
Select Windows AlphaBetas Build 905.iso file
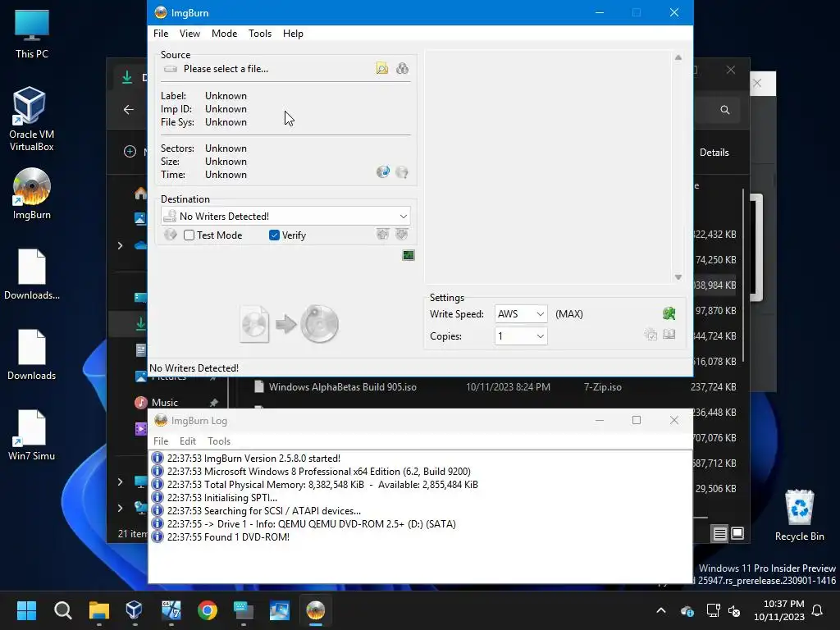tap(342, 387)
